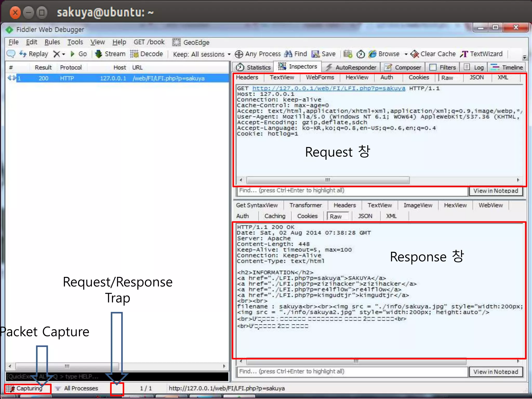Click View in Notepad for the request
Viewport: 532px width, 399px height.
496,191
